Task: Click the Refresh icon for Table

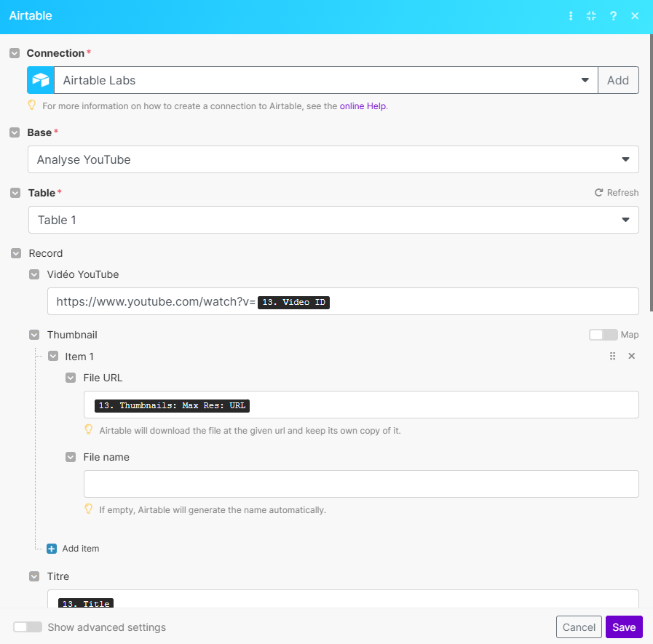Action: coord(598,192)
